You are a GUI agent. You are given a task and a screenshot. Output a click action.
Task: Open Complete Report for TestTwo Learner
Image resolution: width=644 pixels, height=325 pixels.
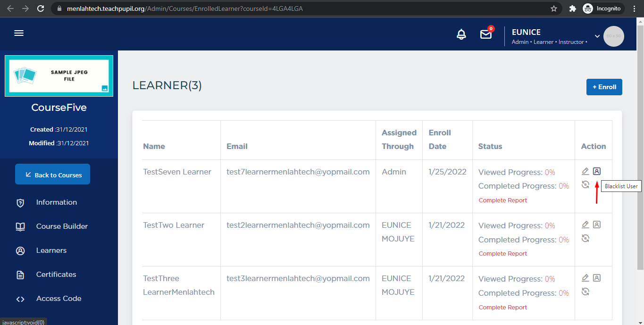[x=503, y=254]
